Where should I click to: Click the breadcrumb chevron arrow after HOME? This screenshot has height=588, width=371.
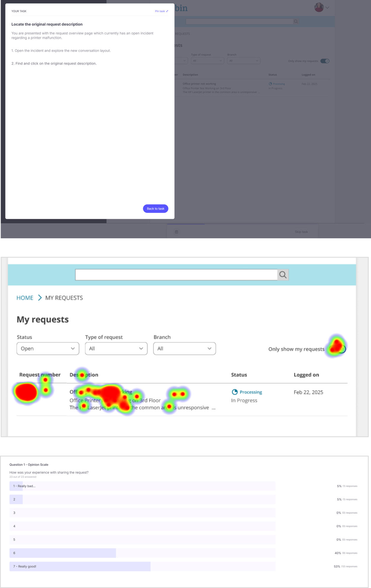click(x=40, y=298)
